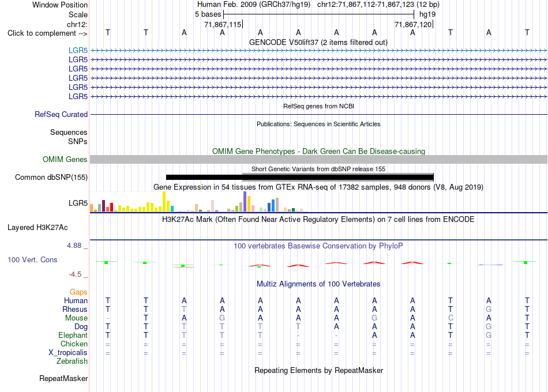Click the 71,867,115 position marker
548x392 pixels.
(223, 24)
